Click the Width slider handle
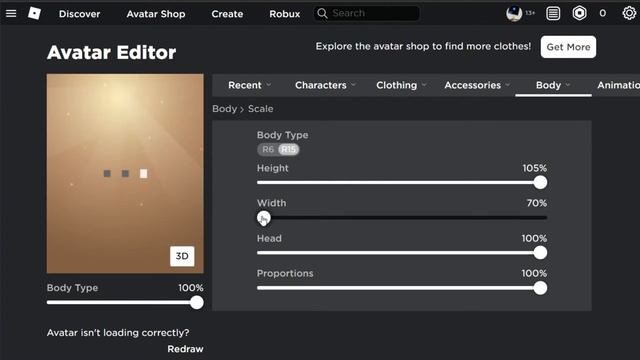This screenshot has width=640, height=360. 264,218
